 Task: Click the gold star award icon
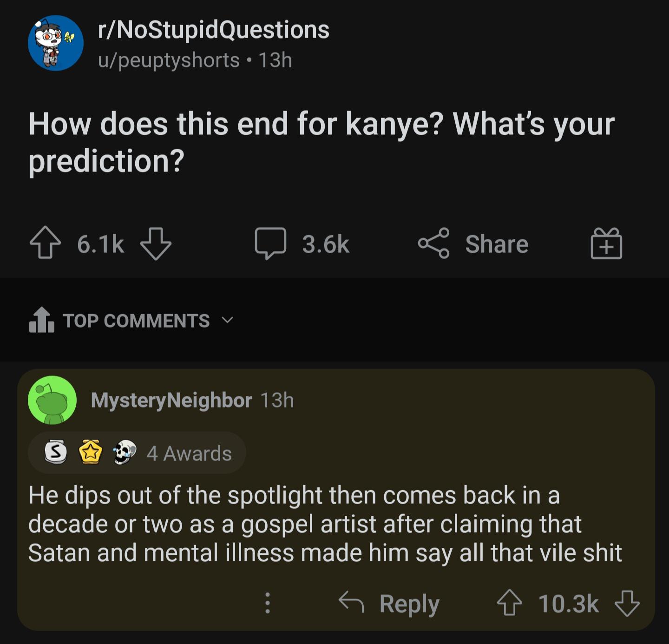tap(91, 452)
